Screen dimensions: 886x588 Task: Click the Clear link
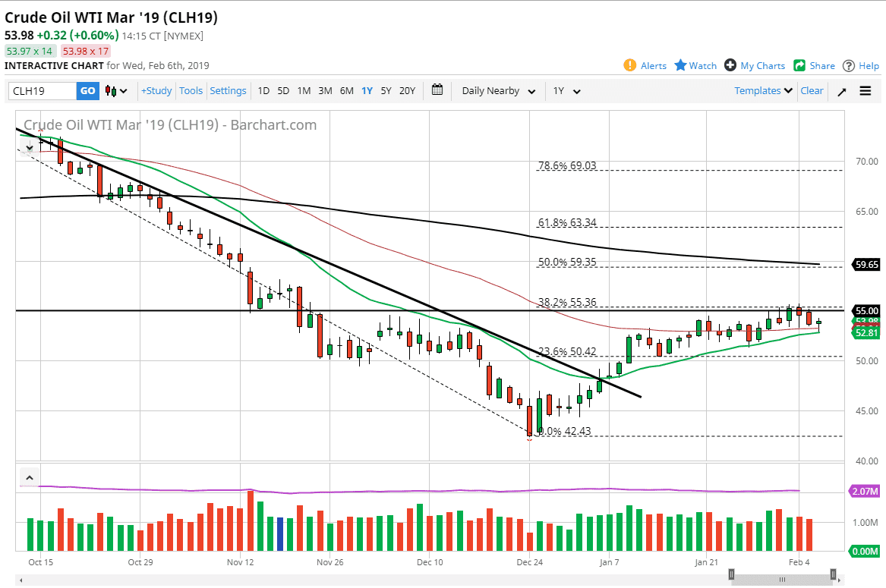point(812,90)
